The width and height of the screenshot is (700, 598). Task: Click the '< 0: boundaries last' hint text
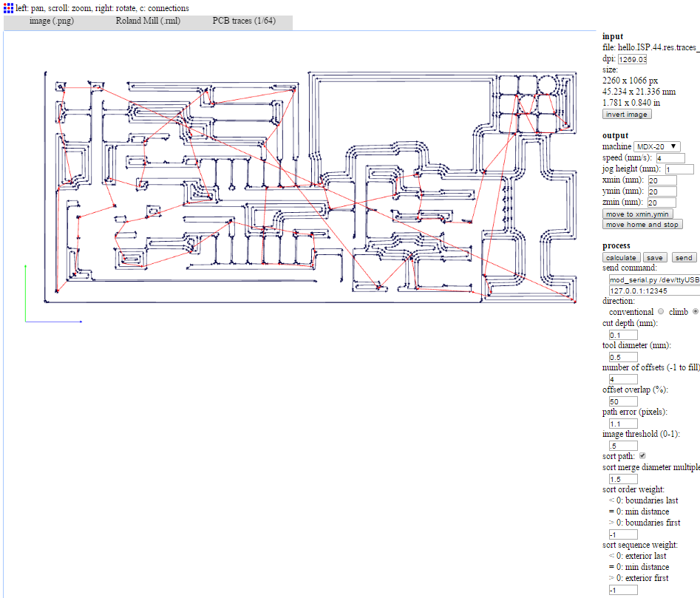[643, 500]
